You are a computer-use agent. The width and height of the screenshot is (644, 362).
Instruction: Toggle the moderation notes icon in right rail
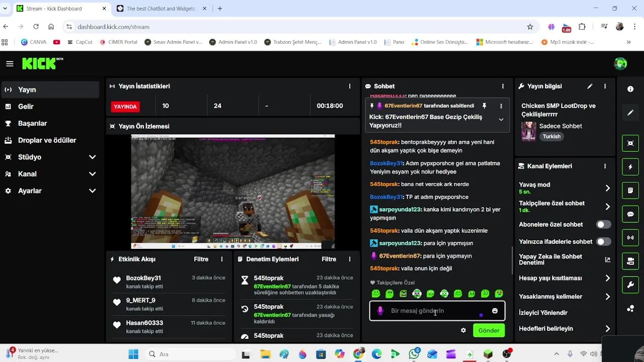(630, 191)
